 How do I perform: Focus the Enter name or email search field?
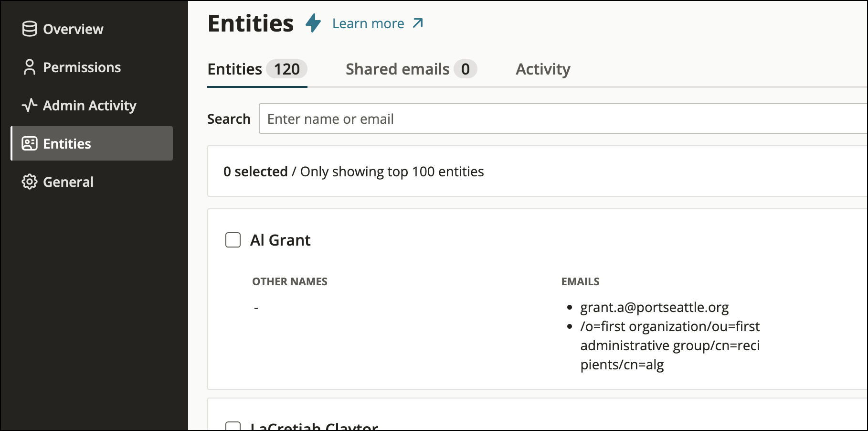563,119
